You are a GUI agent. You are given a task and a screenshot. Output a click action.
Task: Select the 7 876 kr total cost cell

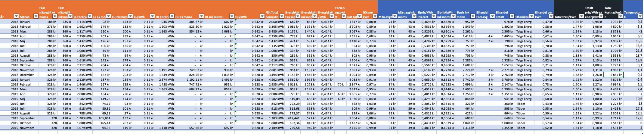point(613,79)
